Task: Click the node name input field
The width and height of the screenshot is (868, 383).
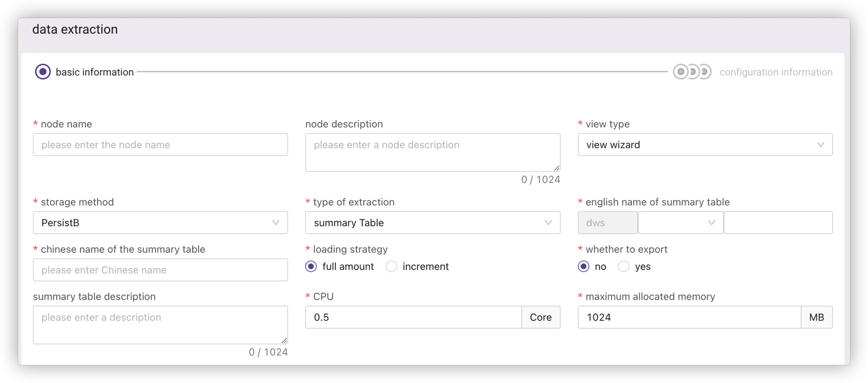Action: (160, 145)
